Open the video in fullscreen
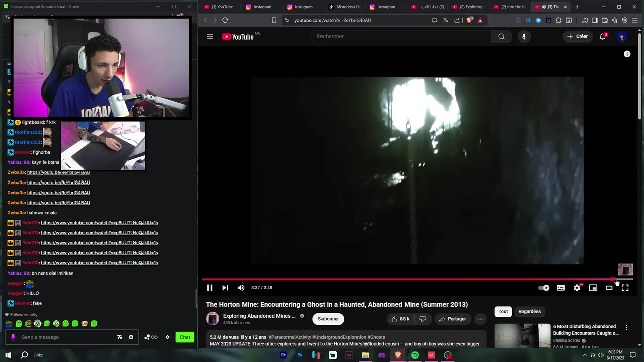 click(x=625, y=288)
